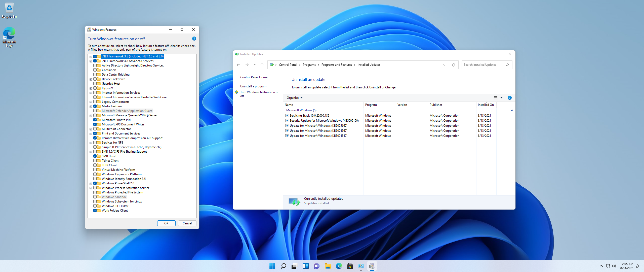This screenshot has width=644, height=272.
Task: Uncheck Work Folders Client
Action: click(95, 211)
